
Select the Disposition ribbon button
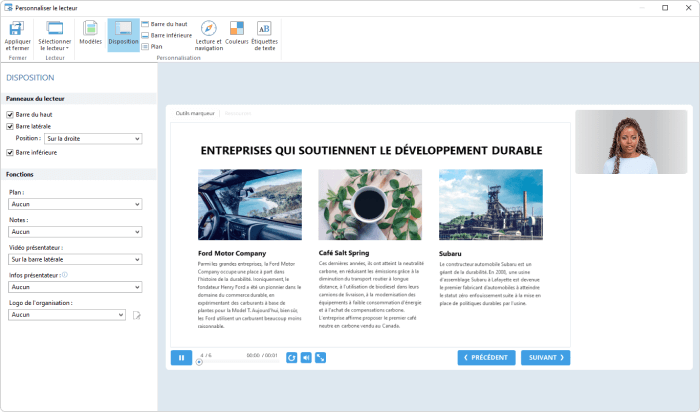[x=123, y=33]
